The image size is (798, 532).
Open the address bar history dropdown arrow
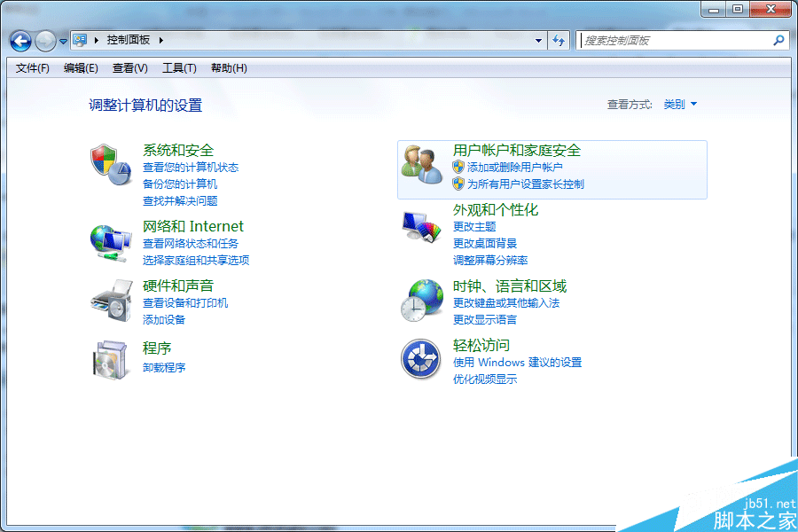tap(538, 41)
